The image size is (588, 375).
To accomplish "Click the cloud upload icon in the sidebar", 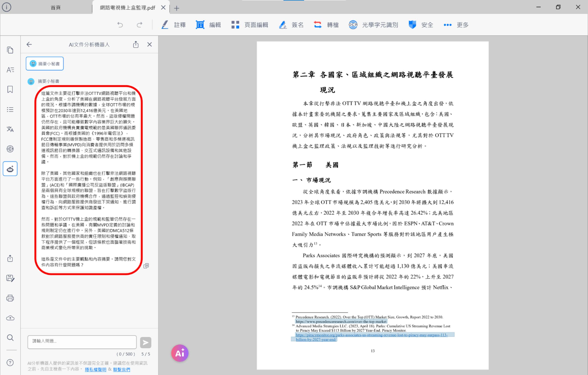I will (x=10, y=318).
